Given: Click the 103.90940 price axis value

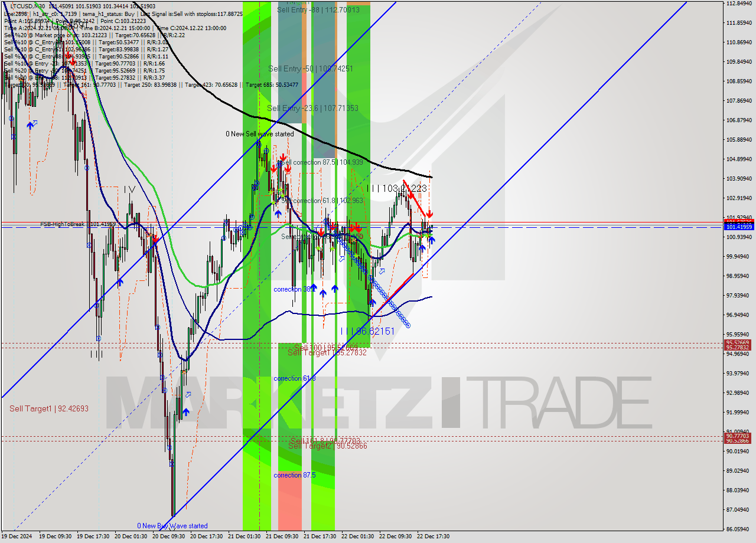Looking at the screenshot, I should pyautogui.click(x=739, y=178).
